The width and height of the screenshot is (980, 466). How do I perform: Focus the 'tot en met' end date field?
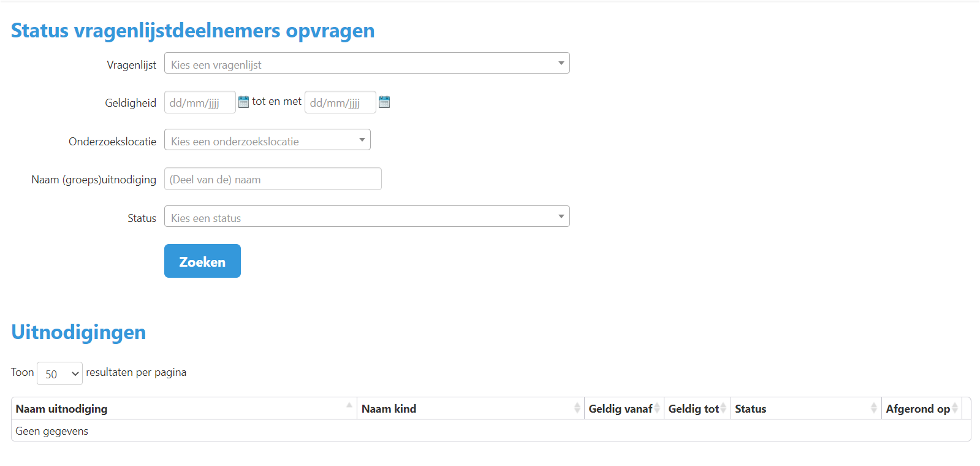pos(340,102)
